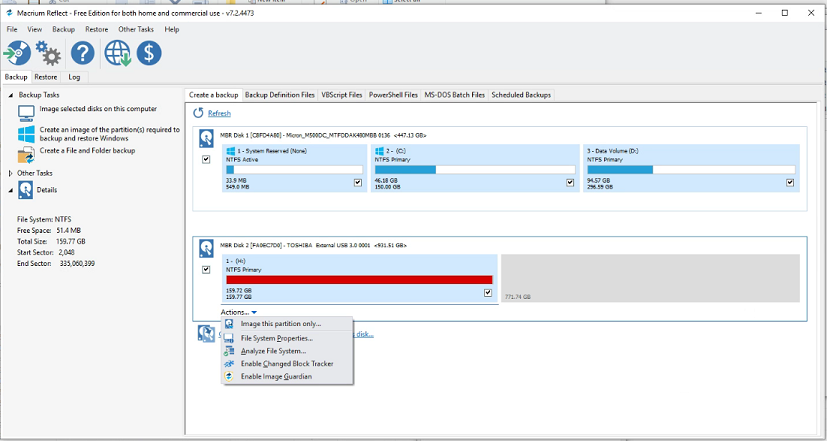Click the C: partition usage bar

click(x=475, y=170)
